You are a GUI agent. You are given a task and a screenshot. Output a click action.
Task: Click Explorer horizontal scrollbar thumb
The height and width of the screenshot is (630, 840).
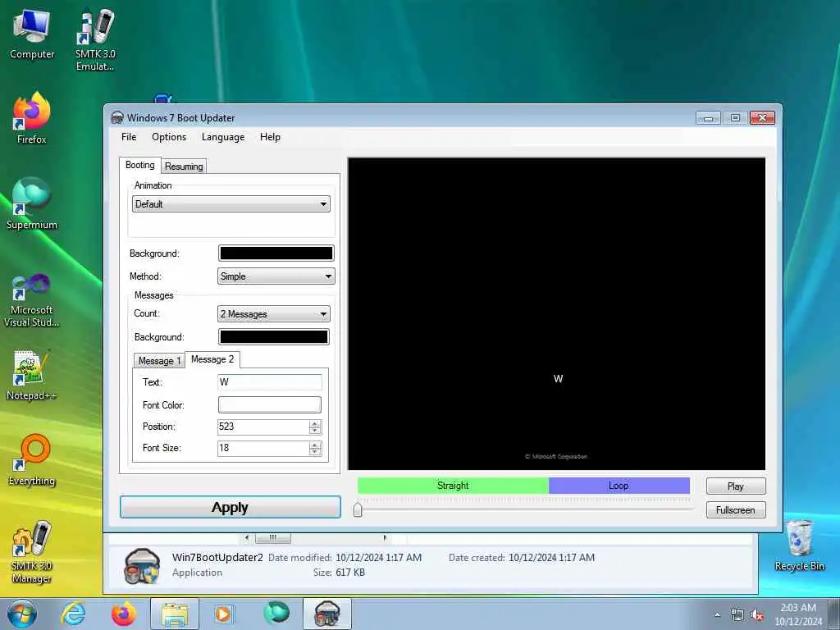[273, 538]
